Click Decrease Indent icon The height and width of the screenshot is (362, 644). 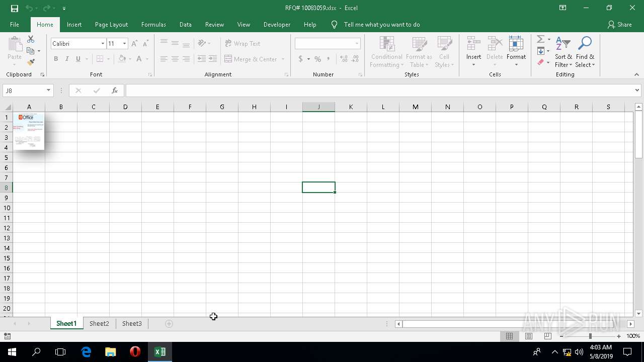202,59
